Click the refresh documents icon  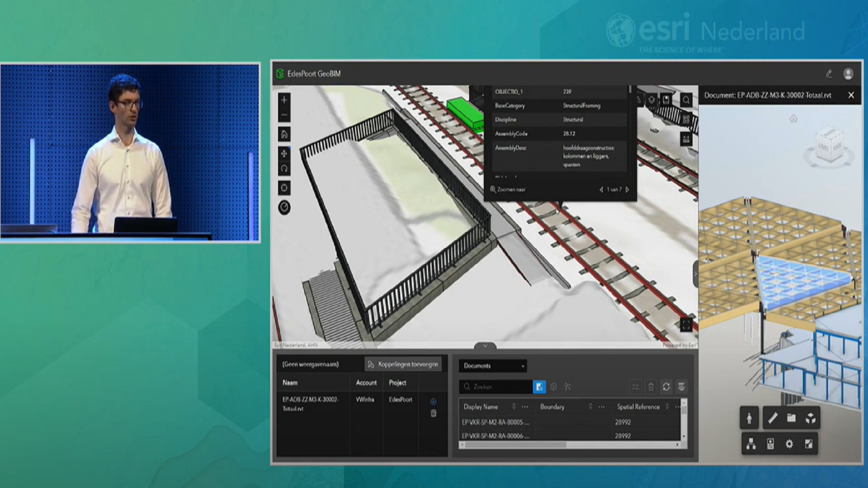point(666,387)
